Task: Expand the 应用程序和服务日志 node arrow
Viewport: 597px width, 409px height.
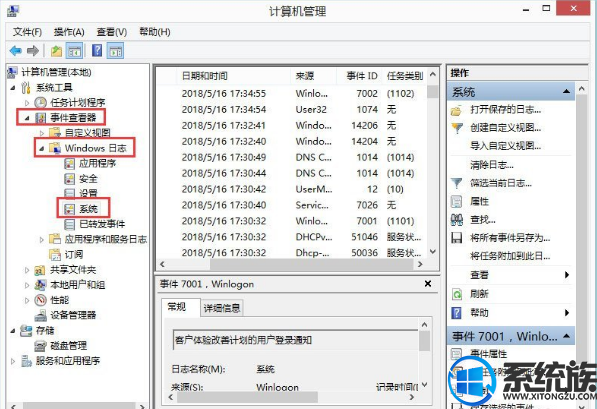Action: tap(42, 240)
